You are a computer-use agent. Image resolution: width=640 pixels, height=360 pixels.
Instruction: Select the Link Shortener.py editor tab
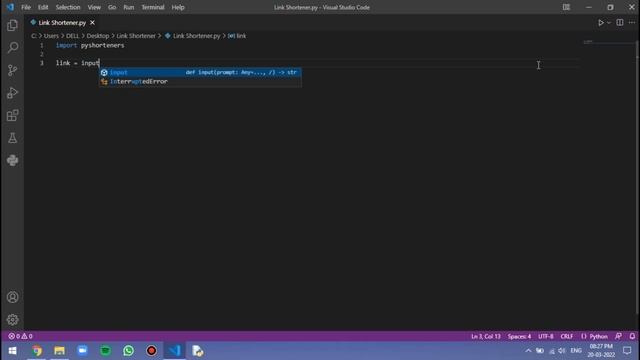pos(62,23)
